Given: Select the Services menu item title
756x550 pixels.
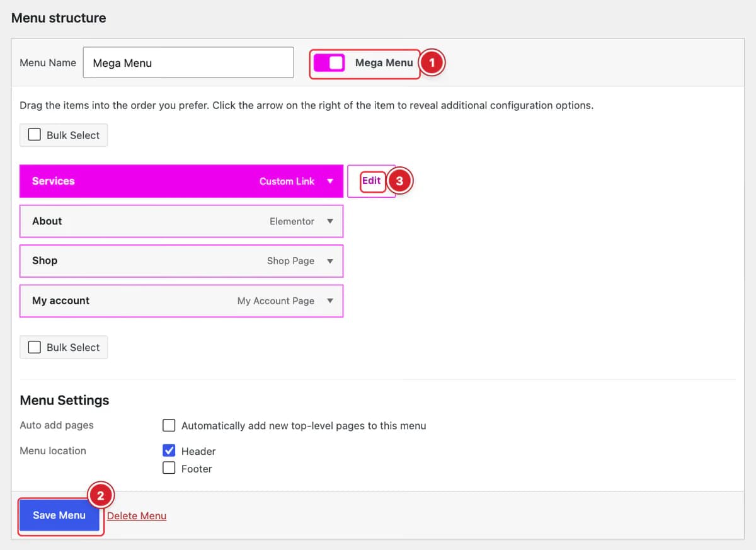Looking at the screenshot, I should 54,181.
